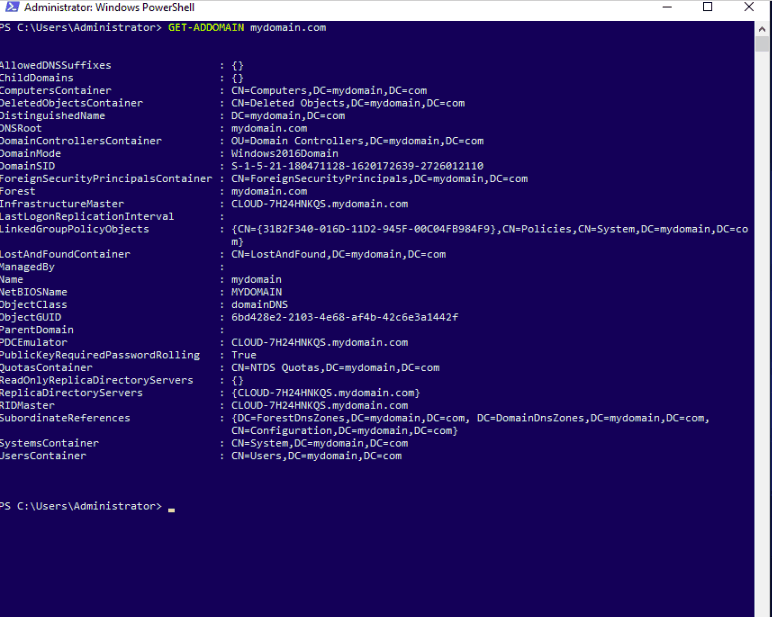Click the Name value 'mydomain'
The width and height of the screenshot is (772, 617).
coord(257,280)
